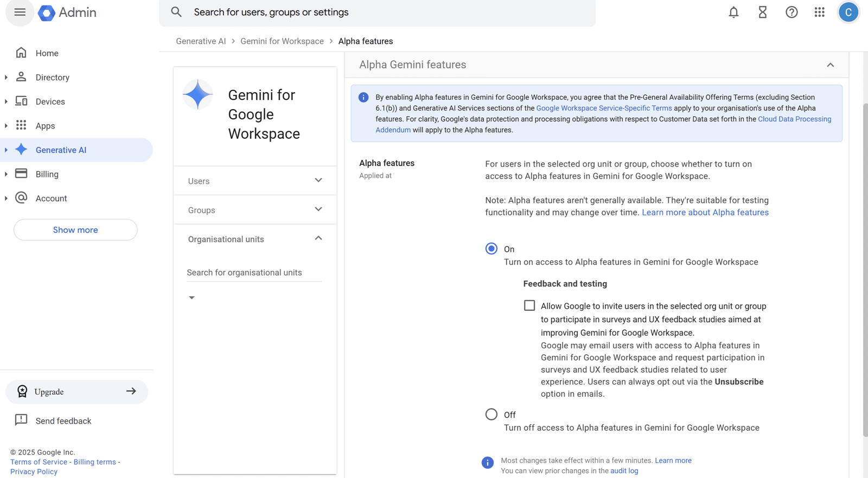
Task: Go to Generative AI breadcrumb
Action: pos(201,41)
